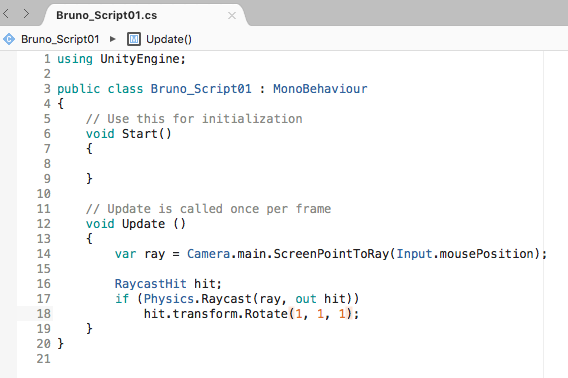This screenshot has width=568, height=378.
Task: Click the back navigation arrow
Action: 6,14
